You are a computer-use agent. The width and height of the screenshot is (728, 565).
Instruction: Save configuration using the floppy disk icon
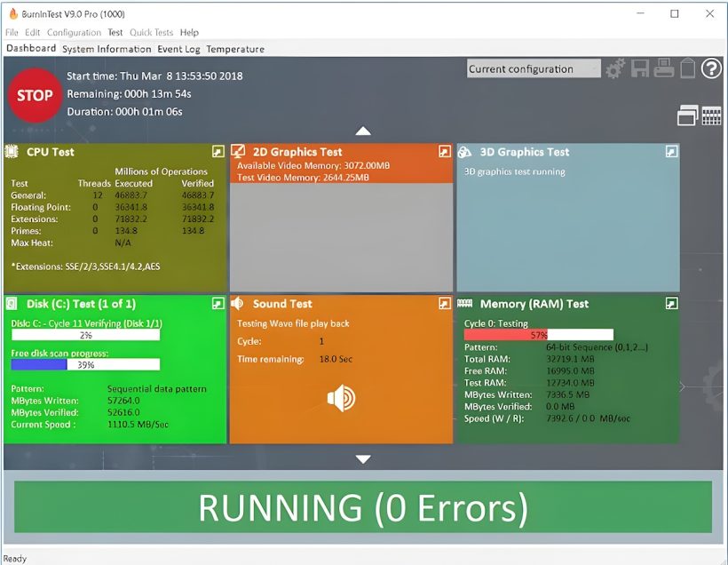pos(638,68)
